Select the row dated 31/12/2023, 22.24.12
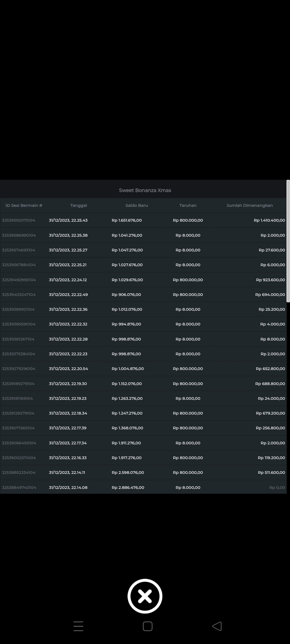This screenshot has width=290, height=644. [x=68, y=280]
